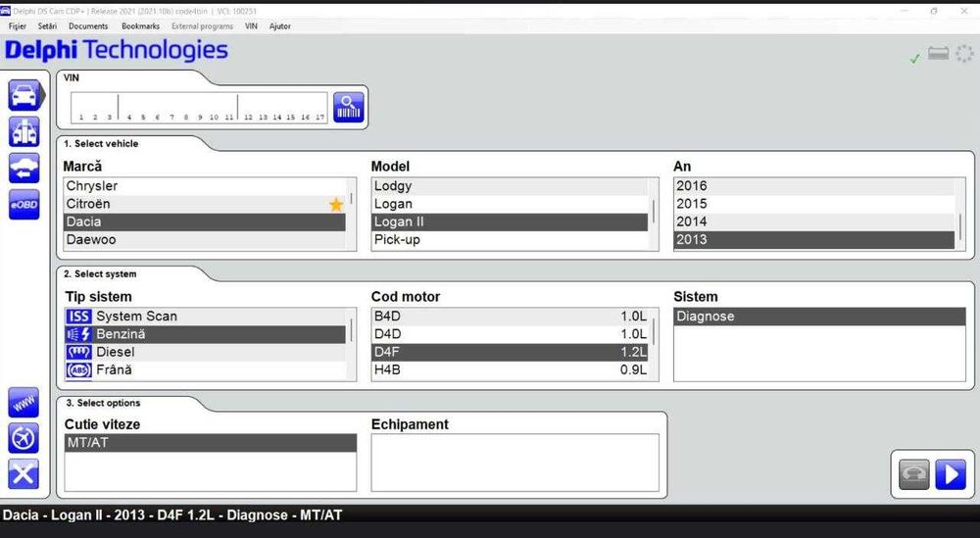The image size is (980, 538).
Task: Click the flight recorder airplane icon
Action: tap(24, 438)
